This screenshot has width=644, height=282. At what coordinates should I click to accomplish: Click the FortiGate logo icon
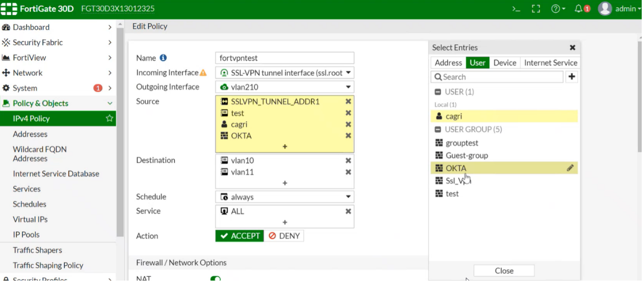(x=8, y=9)
